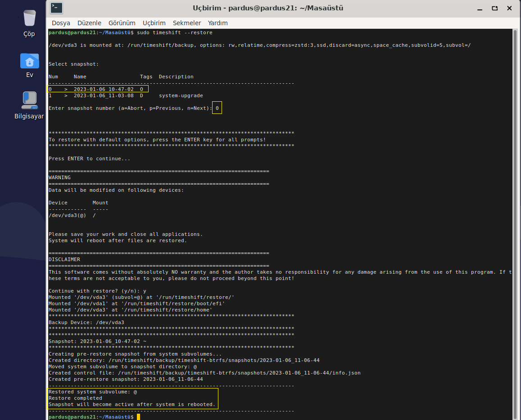Click the DISCLAIMER heading text
The width and height of the screenshot is (521, 420).
coord(64,259)
